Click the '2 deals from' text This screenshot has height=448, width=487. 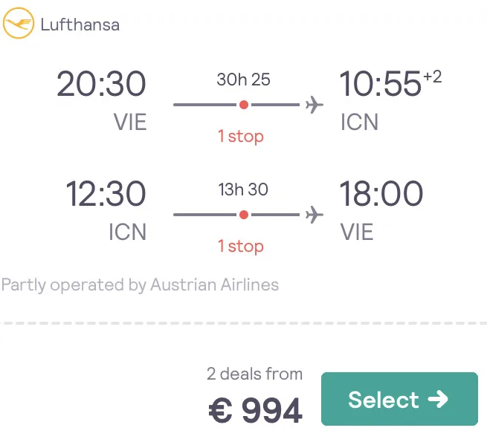click(255, 374)
